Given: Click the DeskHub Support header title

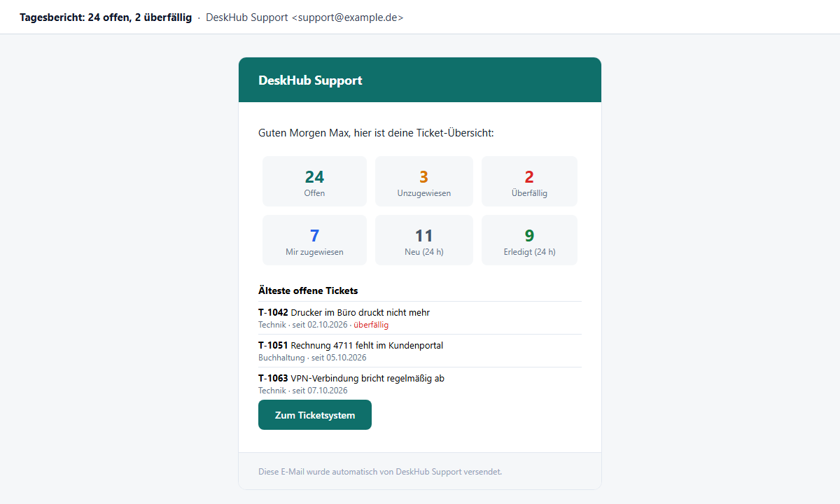Looking at the screenshot, I should click(x=310, y=80).
